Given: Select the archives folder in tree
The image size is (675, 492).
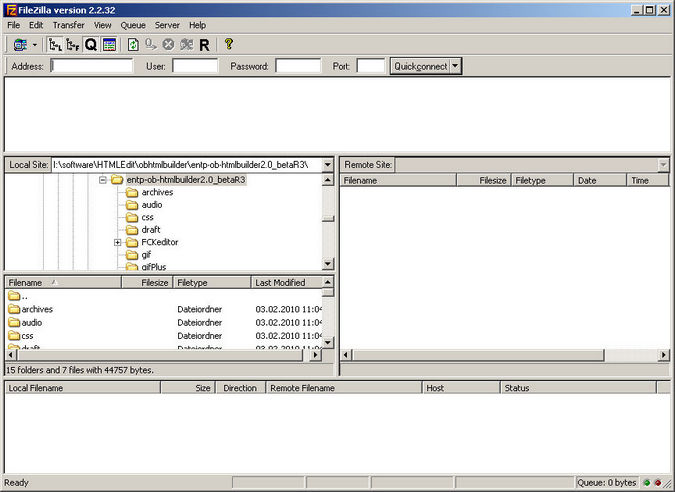Looking at the screenshot, I should (157, 192).
